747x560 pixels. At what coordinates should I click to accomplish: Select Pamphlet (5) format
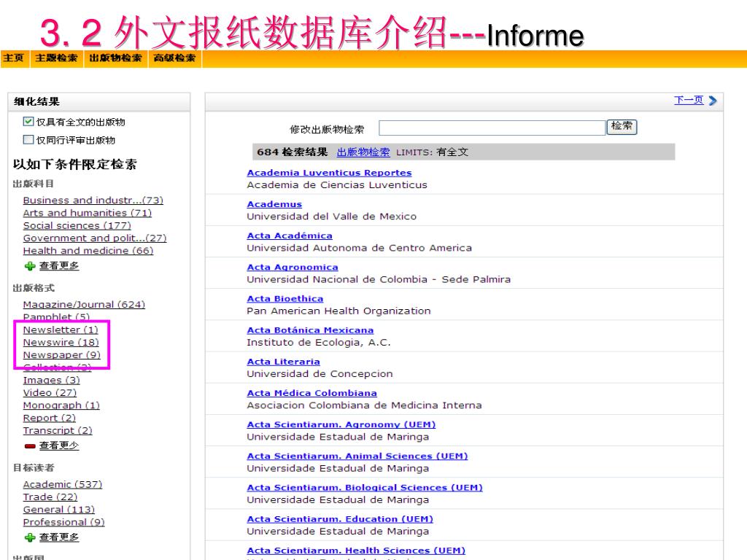(56, 317)
